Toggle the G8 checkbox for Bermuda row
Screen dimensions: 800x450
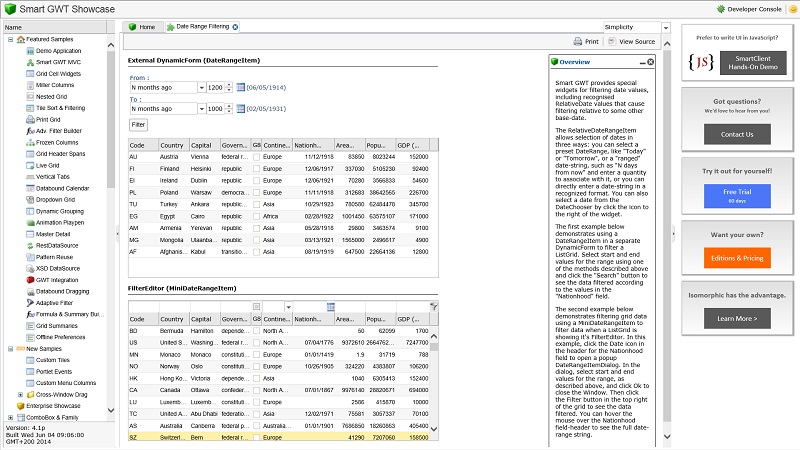[x=256, y=330]
